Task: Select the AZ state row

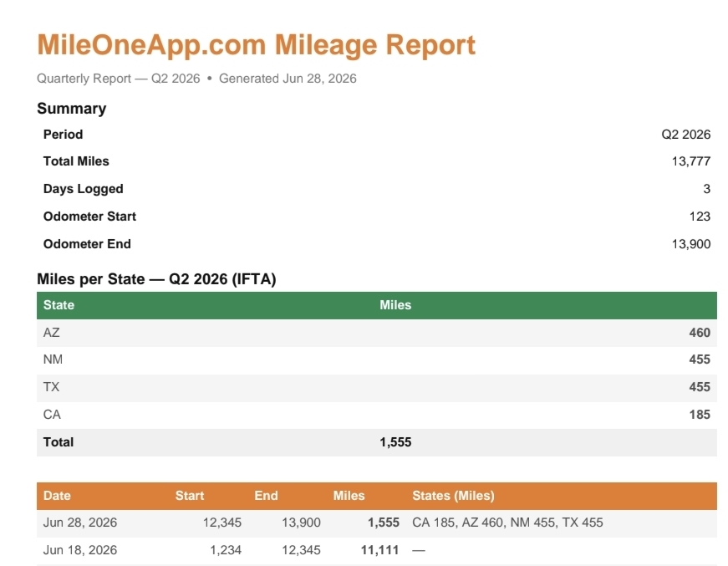Action: point(376,333)
